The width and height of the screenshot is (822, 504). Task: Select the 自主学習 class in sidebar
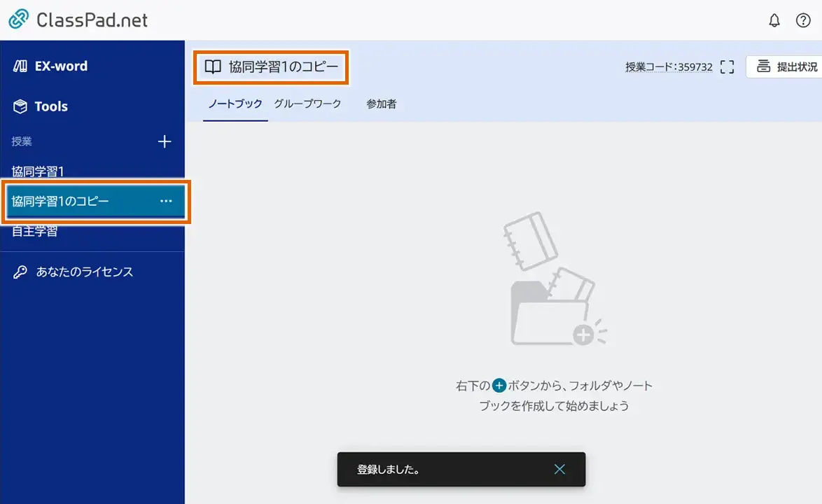tap(35, 232)
